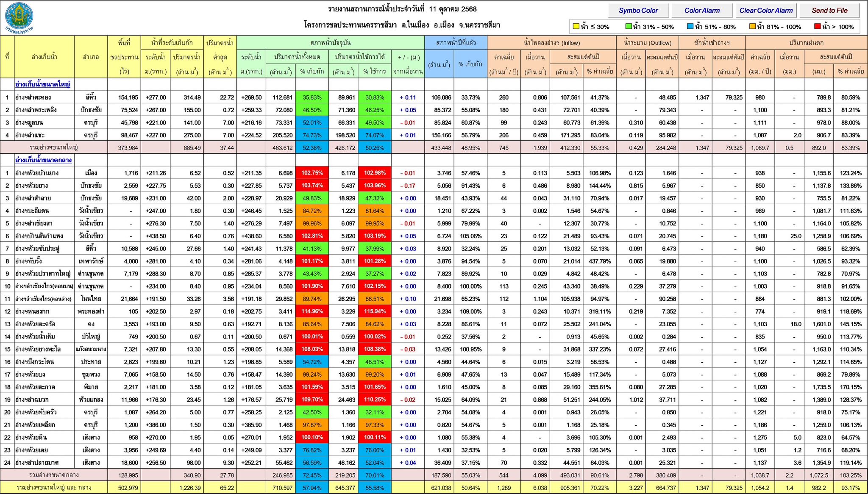Click the blue 51% - 80% legend swatch
868x494 pixels.
[690, 27]
